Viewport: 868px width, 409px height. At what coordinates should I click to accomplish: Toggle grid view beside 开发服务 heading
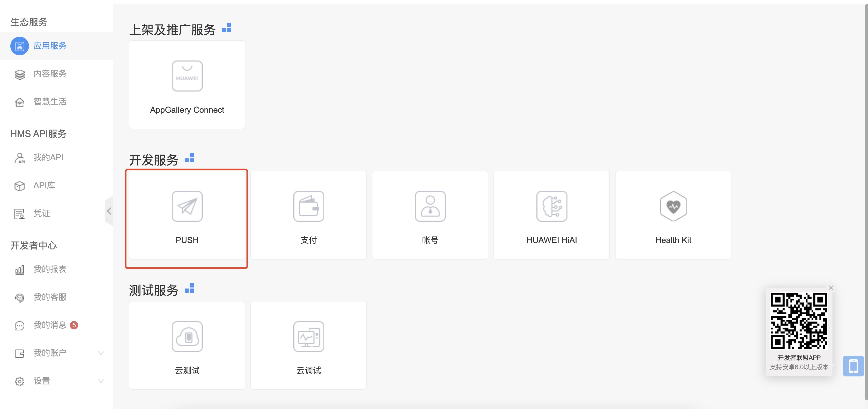click(189, 158)
